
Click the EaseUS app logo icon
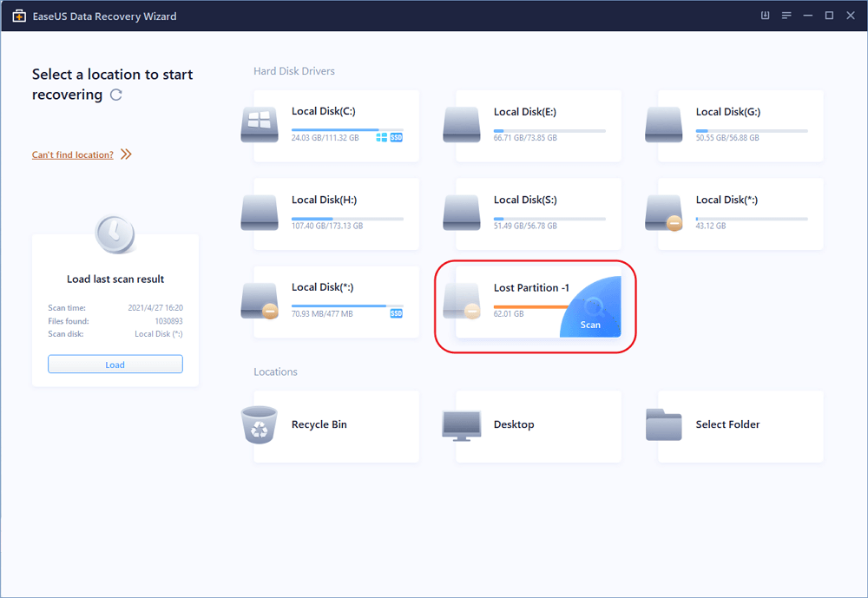pos(19,16)
